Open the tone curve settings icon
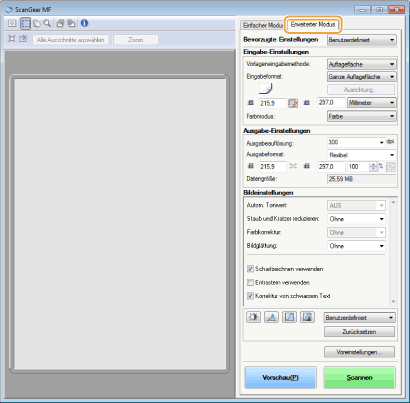410x403 pixels. point(289,317)
